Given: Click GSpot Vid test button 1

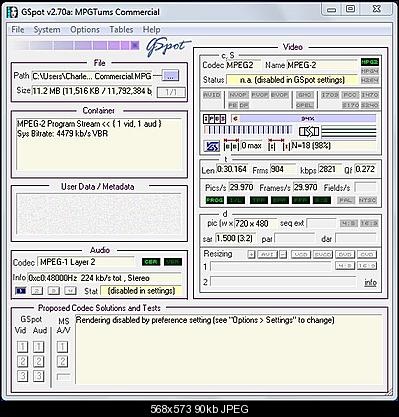Looking at the screenshot, I should (22, 347).
